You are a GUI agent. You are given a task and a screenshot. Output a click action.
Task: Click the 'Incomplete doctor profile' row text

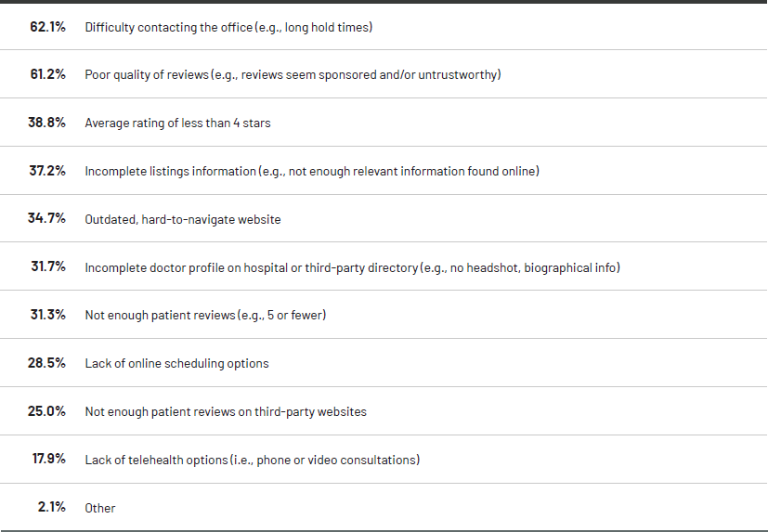[x=352, y=267]
